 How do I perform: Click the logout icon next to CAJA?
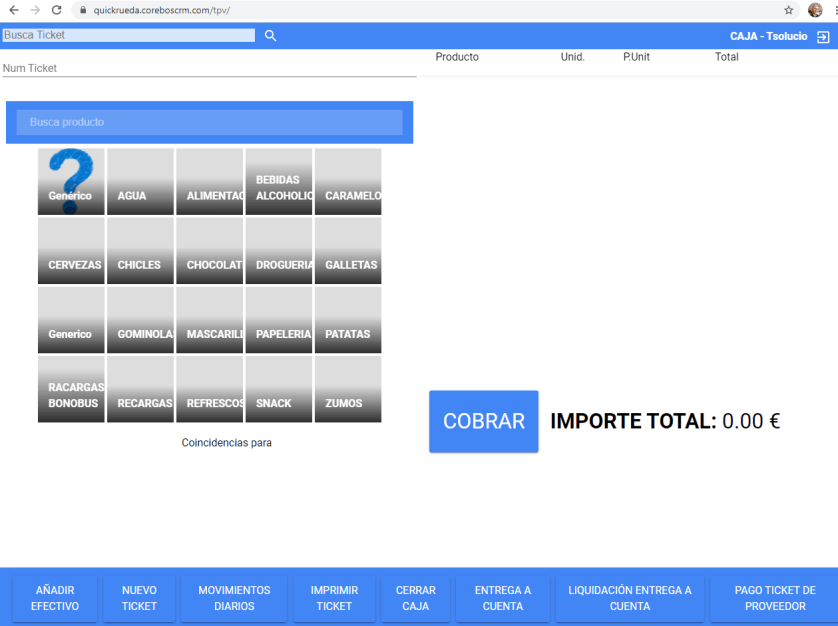point(823,37)
